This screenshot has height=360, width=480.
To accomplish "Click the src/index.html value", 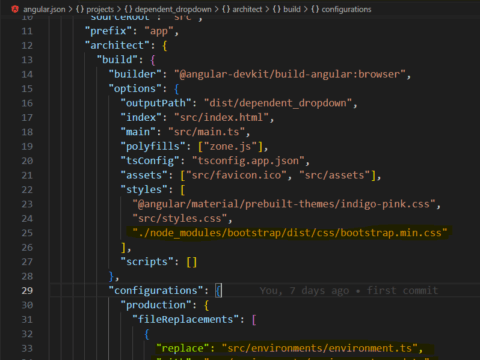I will (221, 117).
